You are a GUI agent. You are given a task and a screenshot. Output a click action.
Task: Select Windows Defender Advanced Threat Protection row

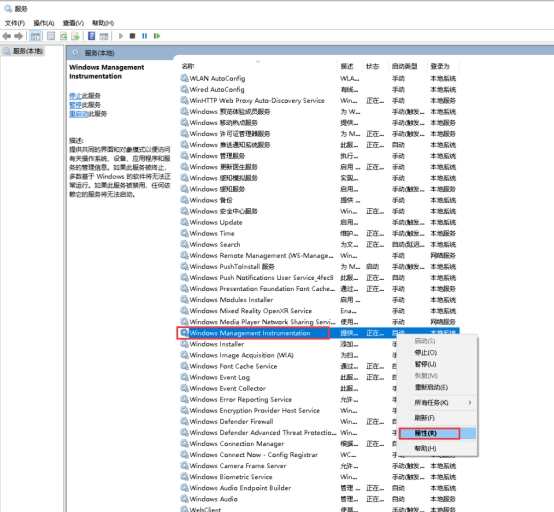pyautogui.click(x=288, y=432)
